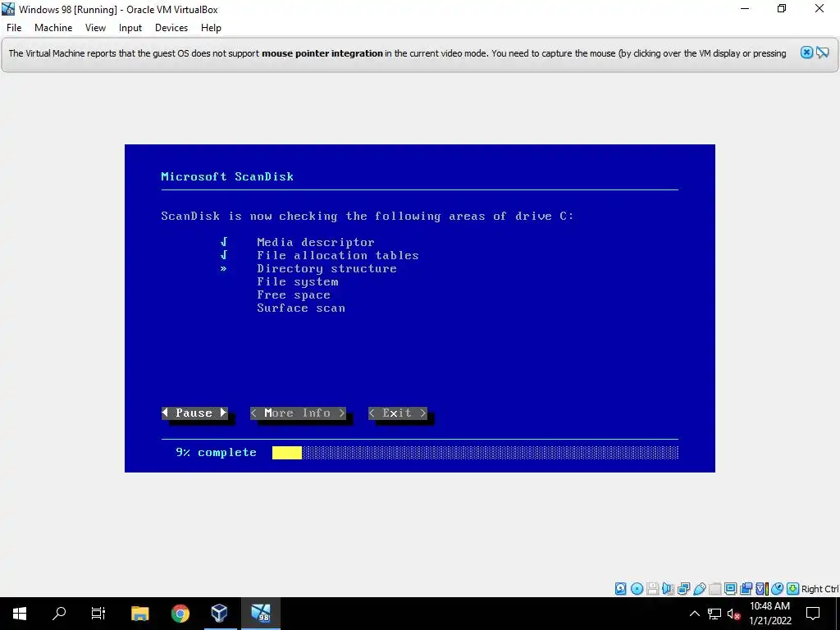This screenshot has height=630, width=840.
Task: Click the display monitor status icon
Action: tap(730, 589)
